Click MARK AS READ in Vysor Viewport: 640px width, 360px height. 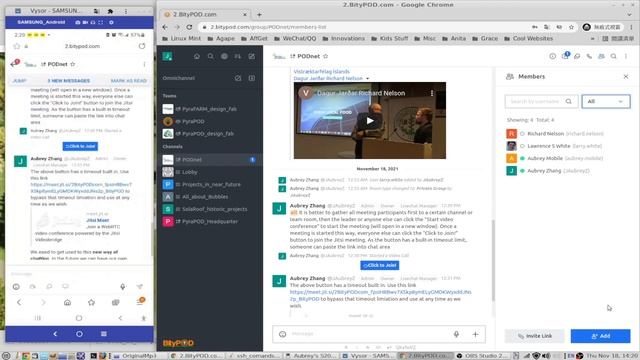tap(129, 81)
